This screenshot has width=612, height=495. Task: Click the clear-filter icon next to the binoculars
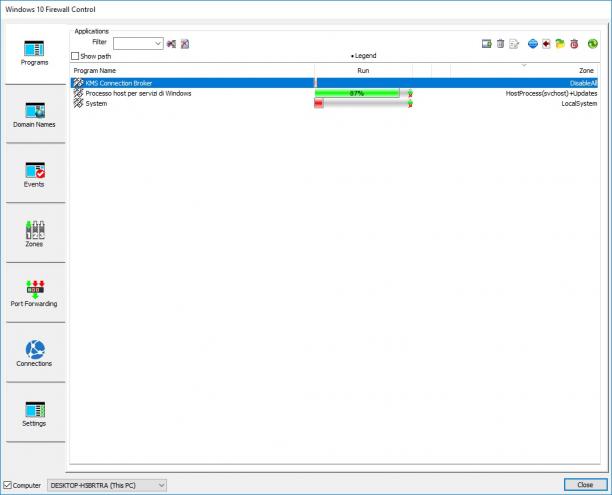point(185,44)
